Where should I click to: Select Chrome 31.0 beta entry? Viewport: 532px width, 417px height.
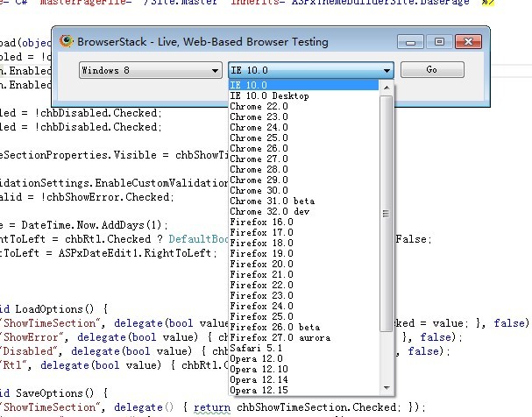pyautogui.click(x=303, y=201)
